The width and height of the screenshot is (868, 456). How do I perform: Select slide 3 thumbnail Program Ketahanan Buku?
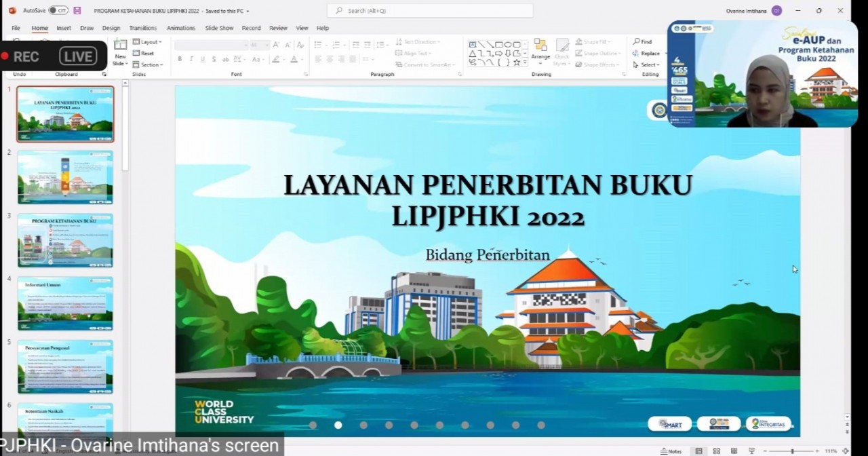tap(65, 240)
